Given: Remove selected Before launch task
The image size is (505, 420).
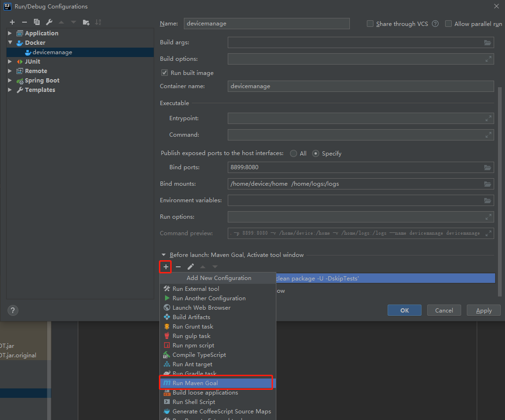Looking at the screenshot, I should pos(178,267).
